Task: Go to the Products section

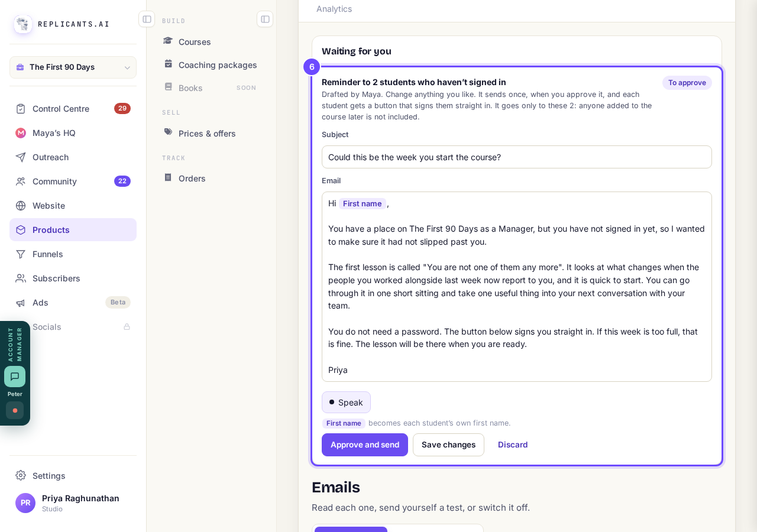Action: (73, 230)
